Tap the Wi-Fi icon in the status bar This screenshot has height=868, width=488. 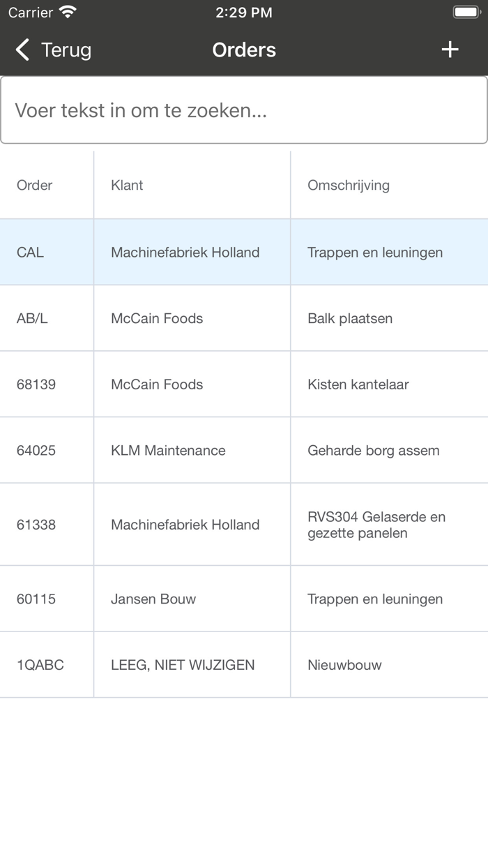click(66, 12)
